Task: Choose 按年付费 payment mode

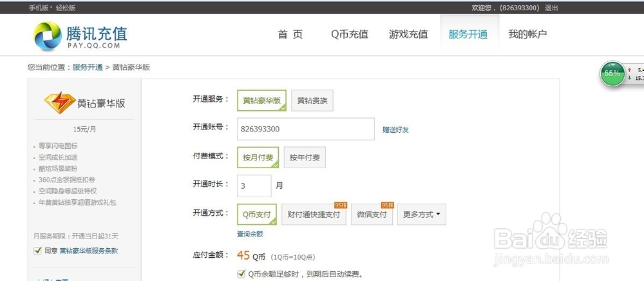Action: [x=305, y=157]
